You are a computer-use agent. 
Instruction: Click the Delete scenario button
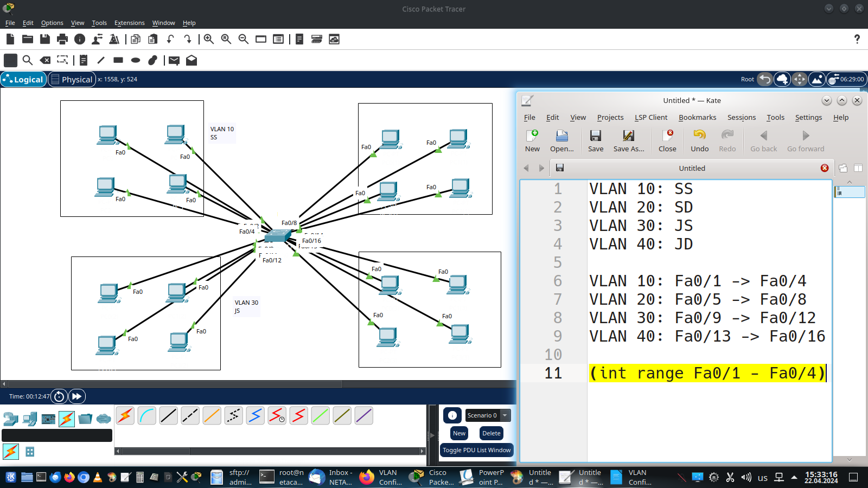pos(491,433)
